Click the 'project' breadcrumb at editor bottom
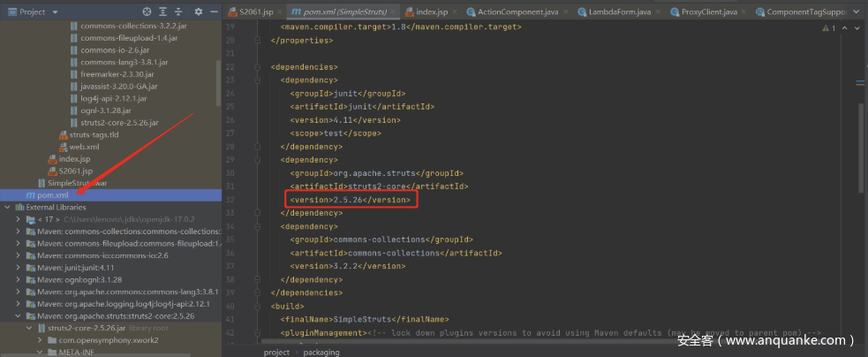 [276, 352]
